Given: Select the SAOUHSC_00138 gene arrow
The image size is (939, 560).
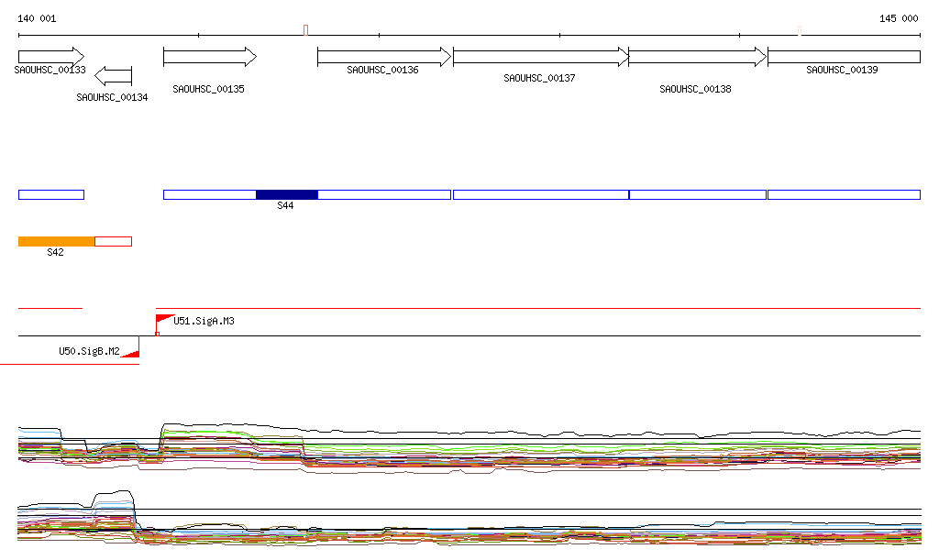Looking at the screenshot, I should pyautogui.click(x=697, y=57).
